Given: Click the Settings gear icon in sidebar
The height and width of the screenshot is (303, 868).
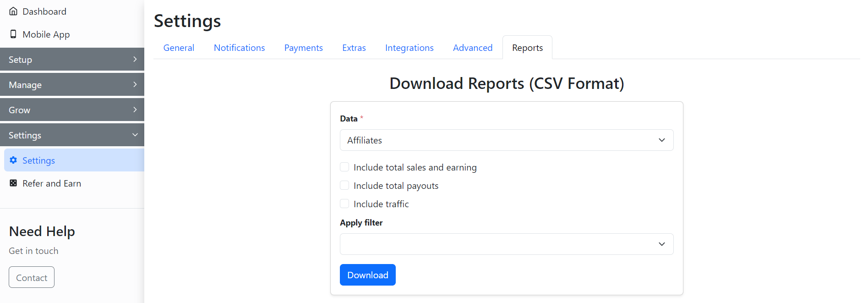Looking at the screenshot, I should 13,160.
